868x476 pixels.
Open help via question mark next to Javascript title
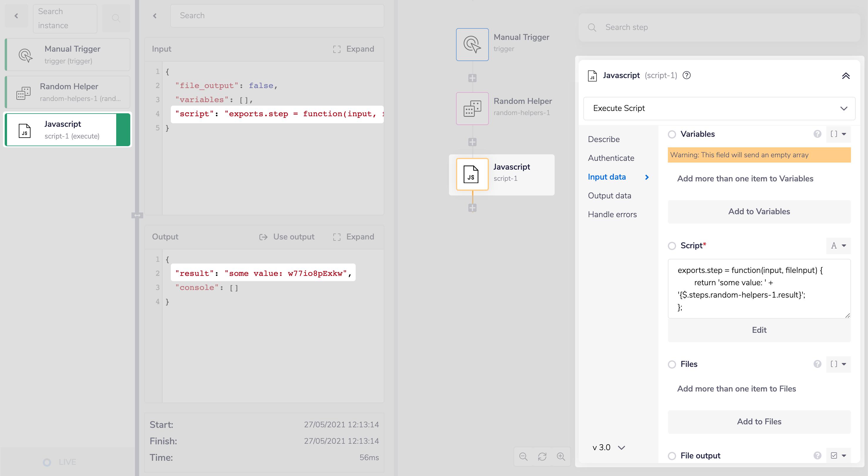687,75
